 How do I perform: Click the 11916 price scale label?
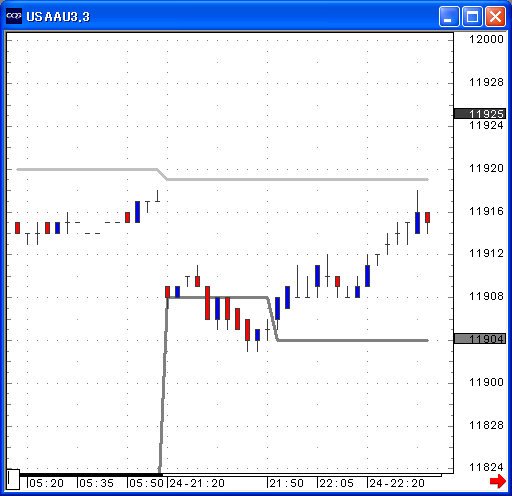[486, 211]
